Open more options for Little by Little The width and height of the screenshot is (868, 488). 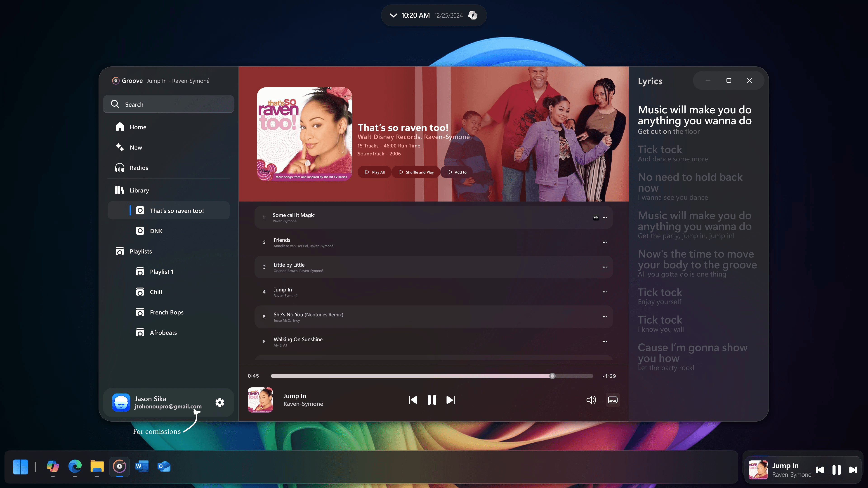605,267
